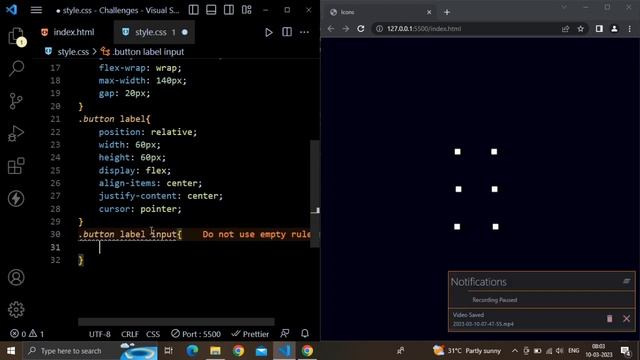Bookmark this page with the star
This screenshot has height=360, width=640.
point(580,29)
